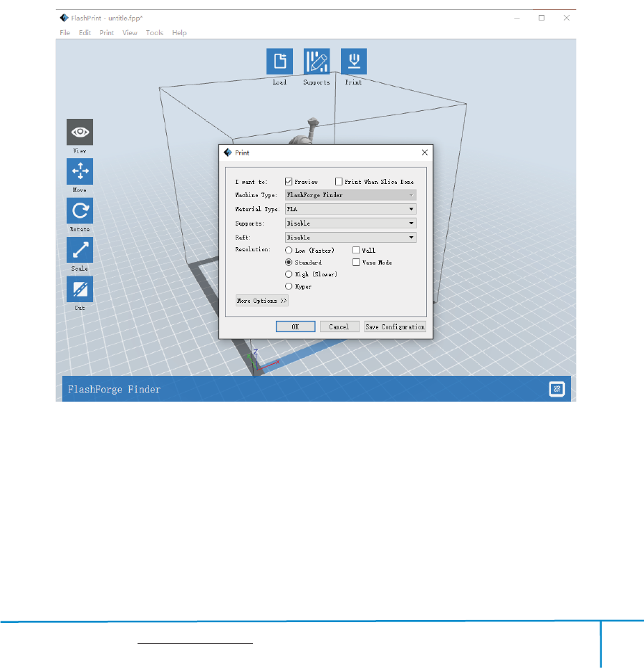Pick the Scale tool
644x668 pixels.
80,250
